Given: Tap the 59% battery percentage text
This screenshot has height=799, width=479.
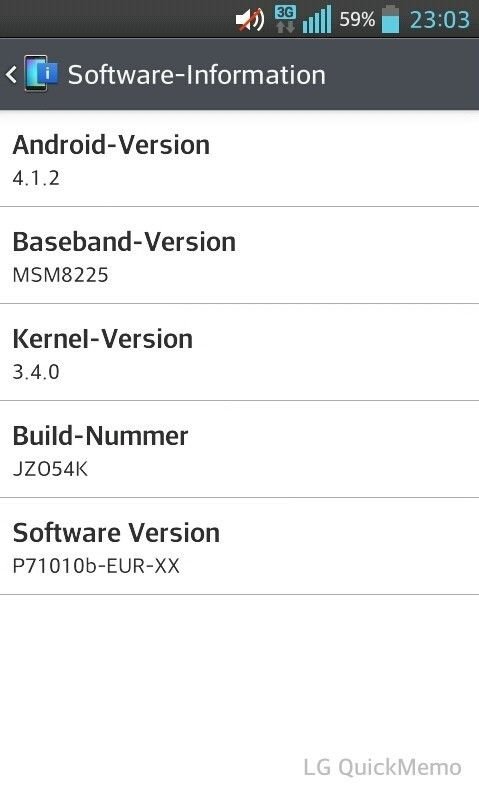Looking at the screenshot, I should 357,19.
